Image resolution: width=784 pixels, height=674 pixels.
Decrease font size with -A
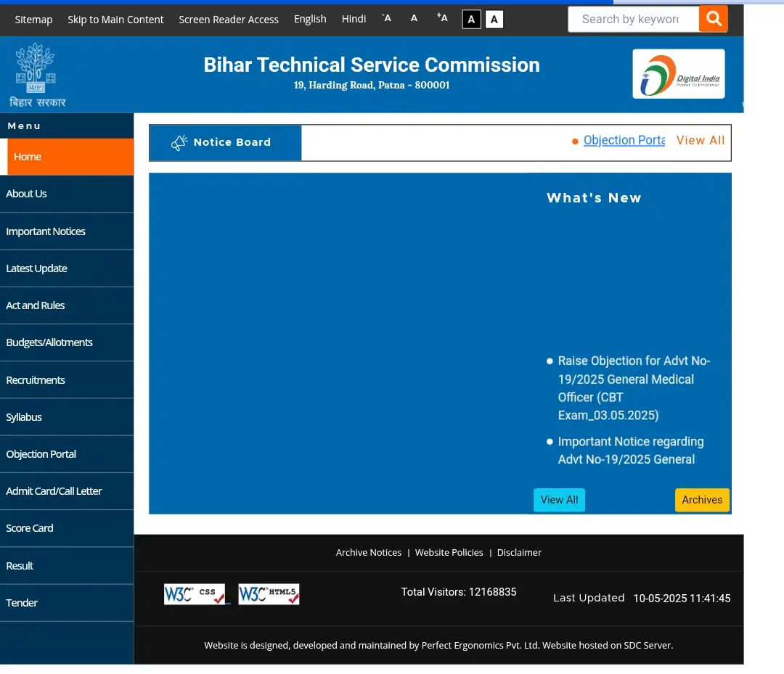point(387,18)
